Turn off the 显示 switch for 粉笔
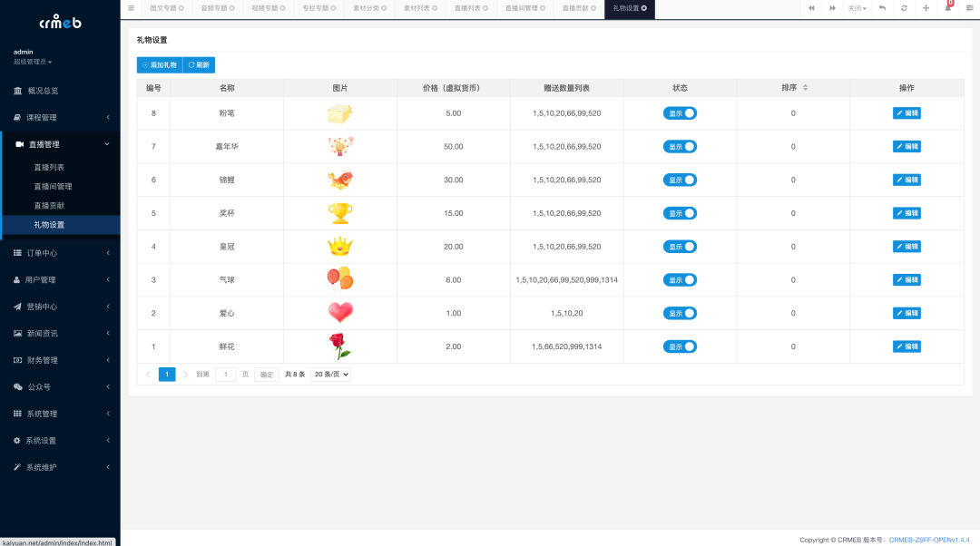Viewport: 980px width, 546px height. pyautogui.click(x=680, y=113)
